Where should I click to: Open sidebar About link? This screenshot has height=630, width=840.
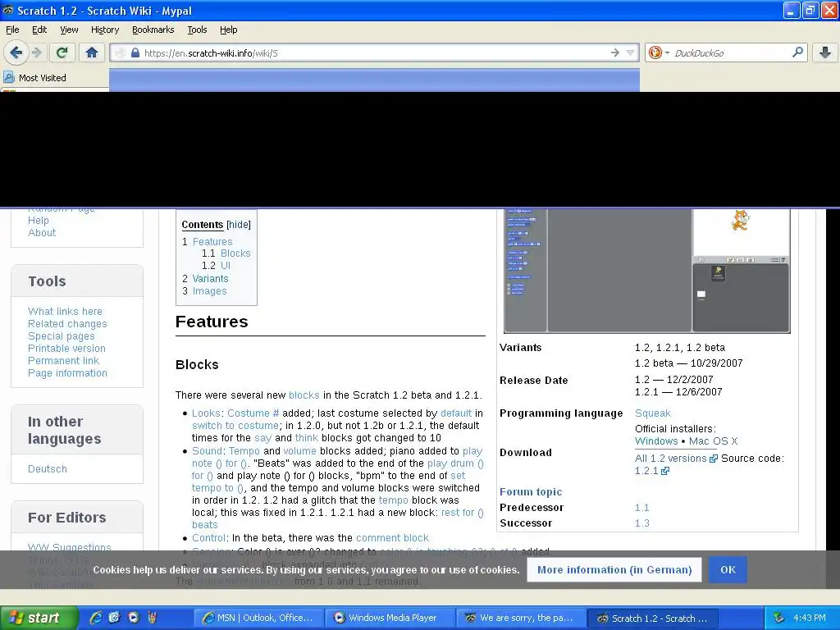[x=41, y=232]
